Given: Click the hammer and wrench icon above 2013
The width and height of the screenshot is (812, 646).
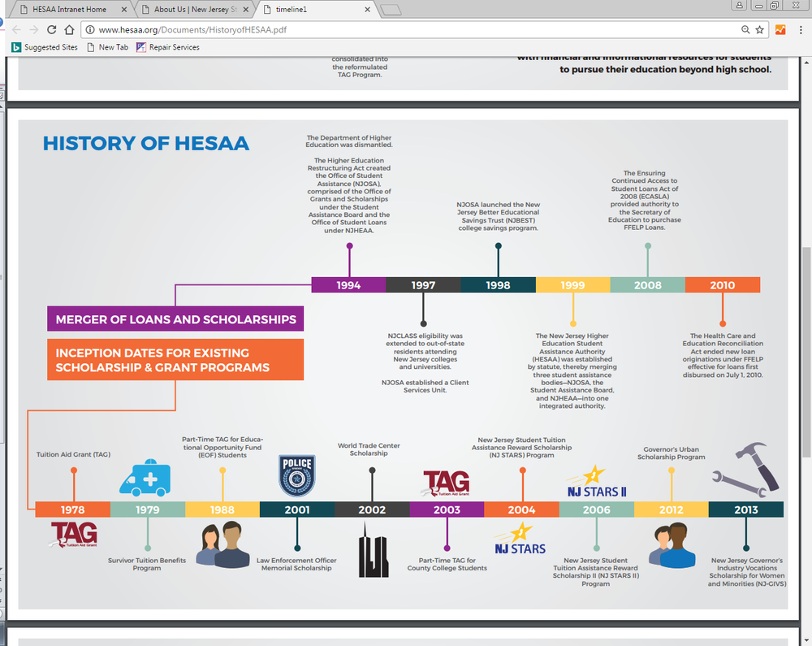Looking at the screenshot, I should click(745, 471).
